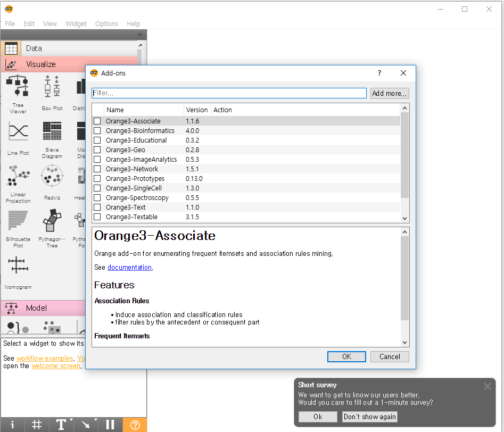504x432 pixels.
Task: Click the Data category table icon
Action: 11,48
